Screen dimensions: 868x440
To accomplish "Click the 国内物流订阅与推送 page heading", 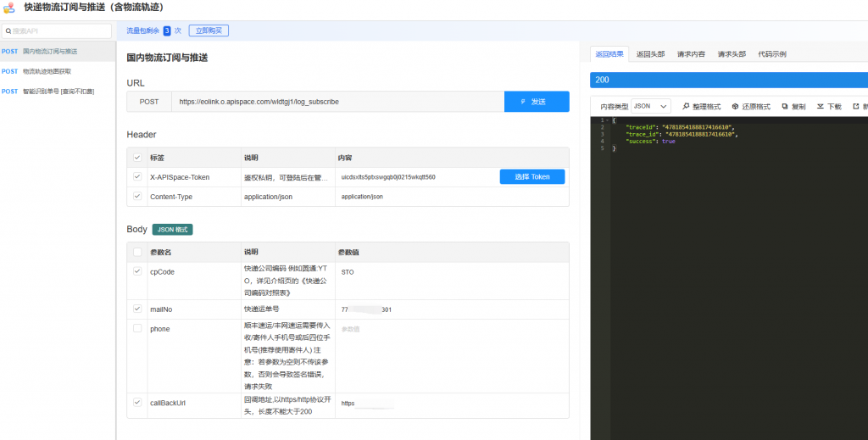I will coord(167,58).
